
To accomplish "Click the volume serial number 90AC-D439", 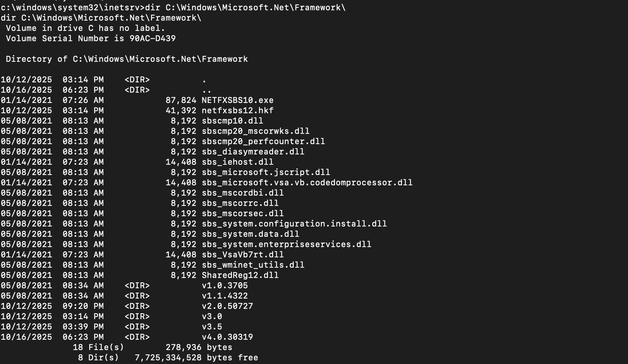I will [152, 39].
